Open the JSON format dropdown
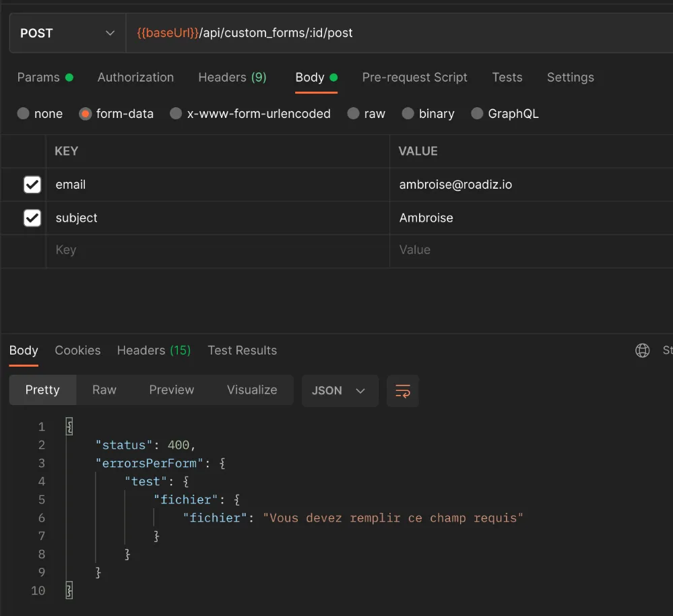The image size is (673, 616). point(340,391)
